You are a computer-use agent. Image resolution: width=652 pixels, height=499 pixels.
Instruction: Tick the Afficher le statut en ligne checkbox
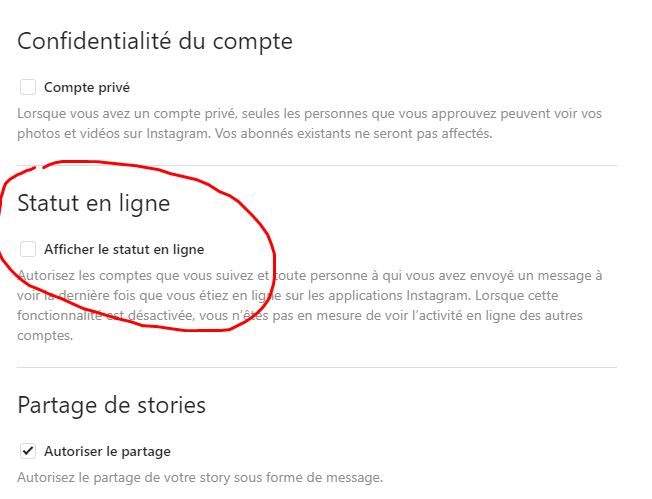[x=28, y=249]
